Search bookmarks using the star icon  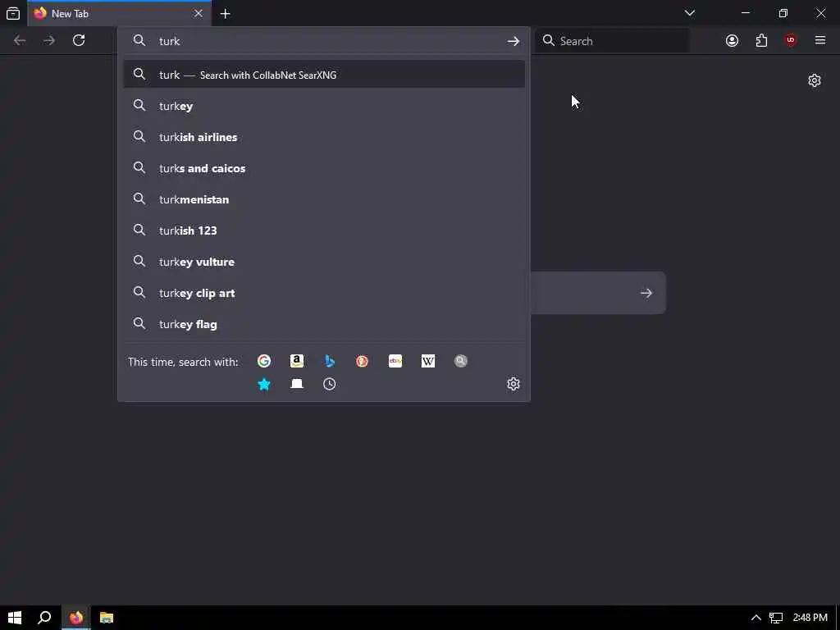coord(263,384)
